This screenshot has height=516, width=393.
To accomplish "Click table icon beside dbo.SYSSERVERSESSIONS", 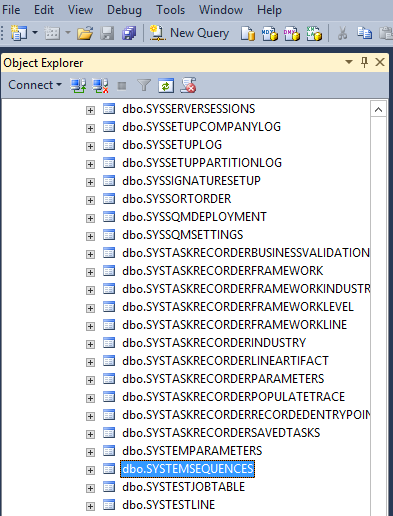I will pyautogui.click(x=109, y=109).
